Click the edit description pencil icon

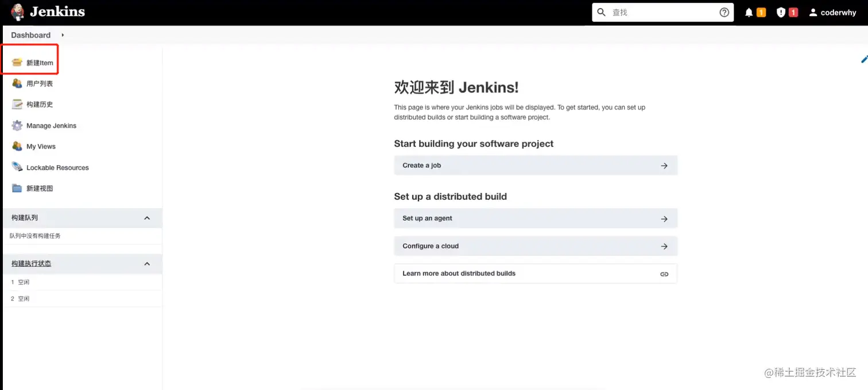pos(864,59)
